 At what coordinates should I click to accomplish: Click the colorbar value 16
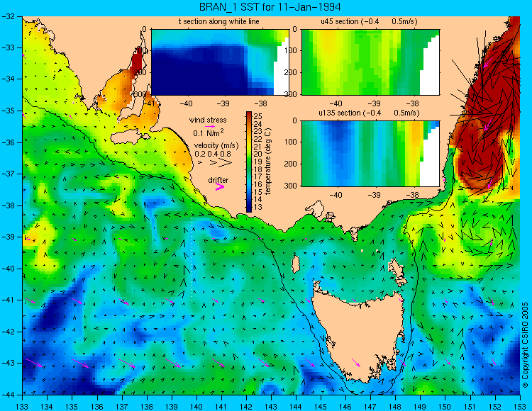(258, 185)
